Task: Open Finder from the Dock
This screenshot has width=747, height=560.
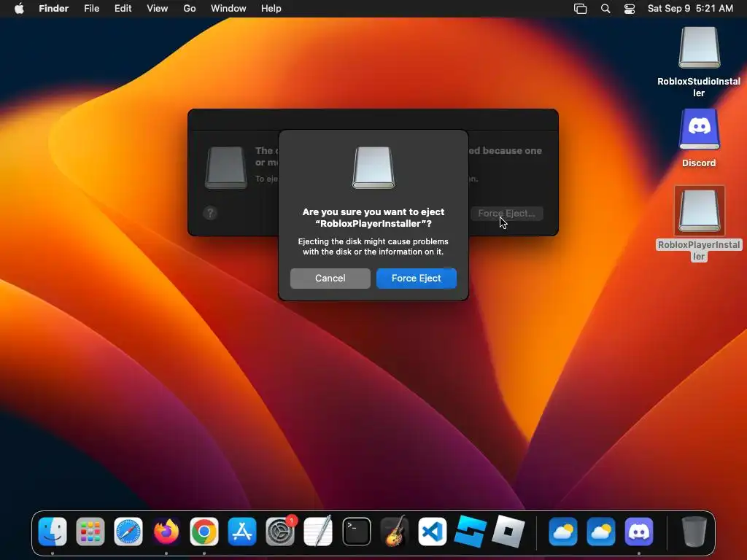Action: pos(53,532)
